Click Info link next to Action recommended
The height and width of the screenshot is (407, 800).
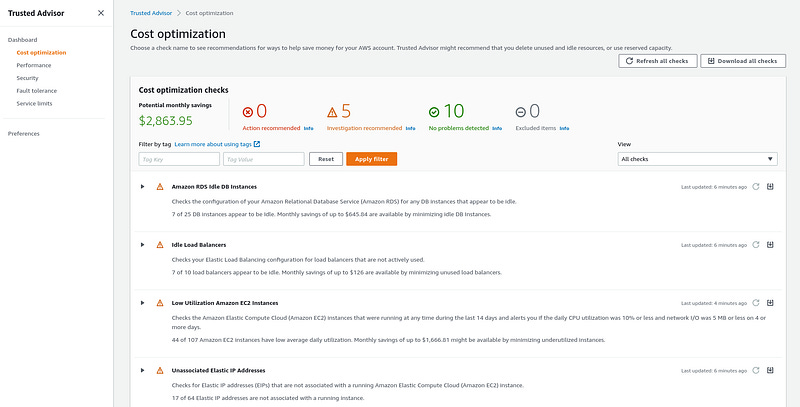click(x=309, y=129)
